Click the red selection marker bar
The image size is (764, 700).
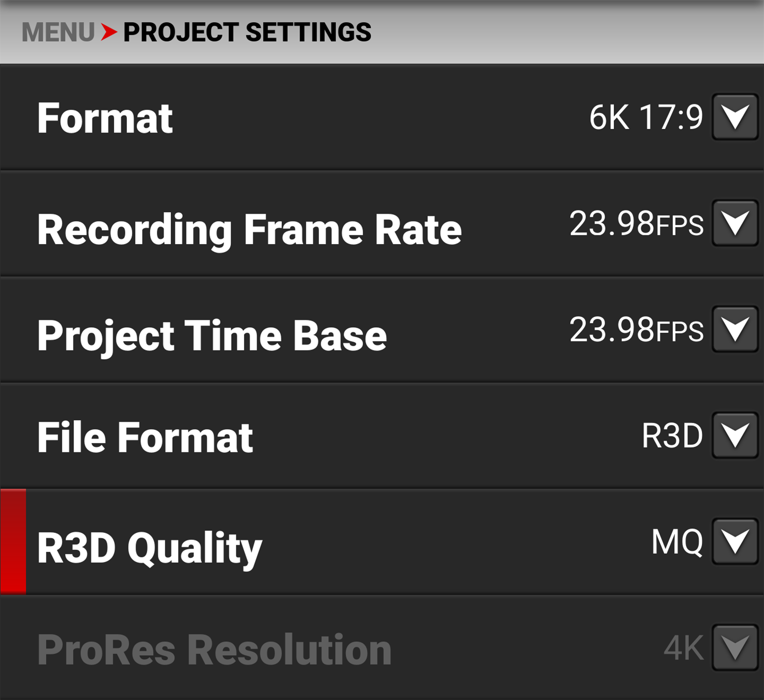(x=13, y=542)
